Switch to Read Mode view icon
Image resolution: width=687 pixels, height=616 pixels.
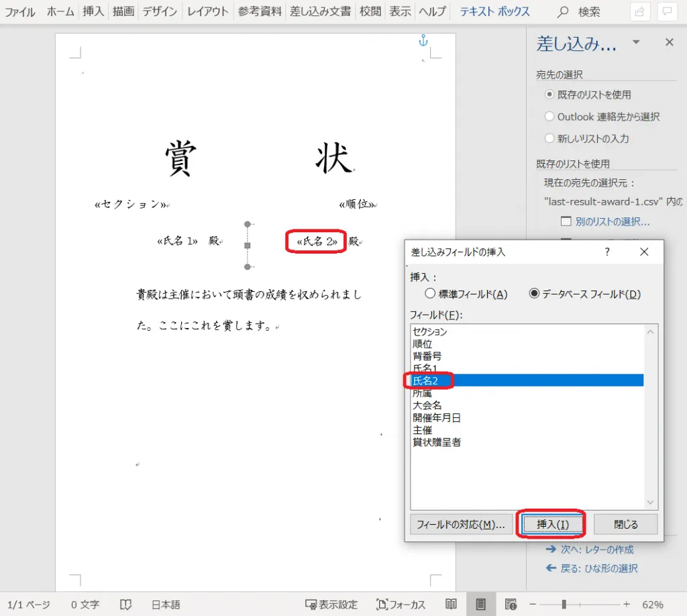click(x=452, y=604)
